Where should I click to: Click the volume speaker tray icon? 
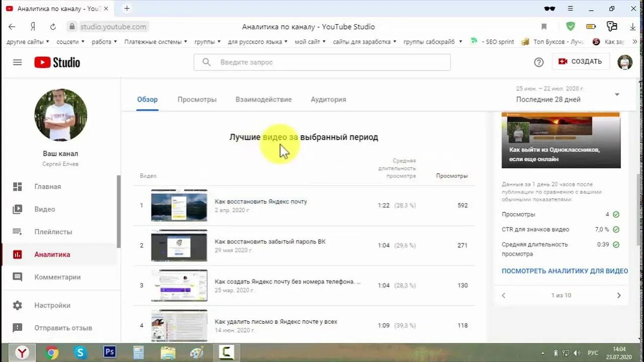[x=577, y=353]
